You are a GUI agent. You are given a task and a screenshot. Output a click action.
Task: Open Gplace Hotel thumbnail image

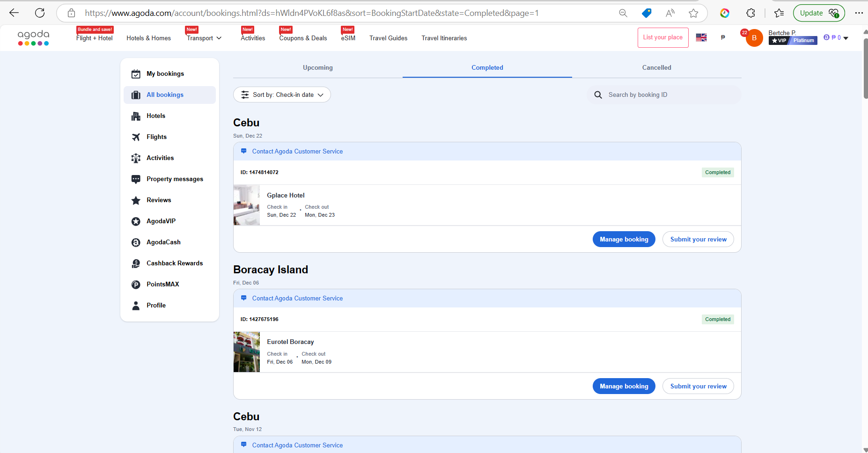247,205
